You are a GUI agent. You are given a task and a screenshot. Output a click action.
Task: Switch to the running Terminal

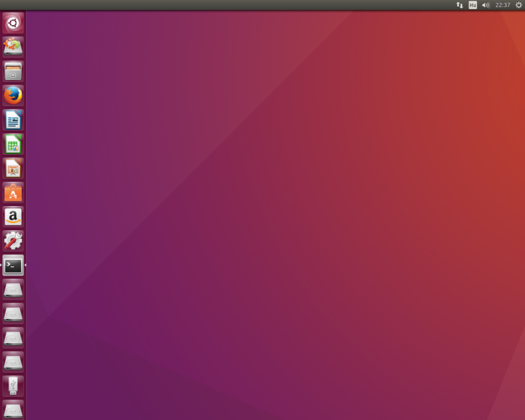(13, 265)
